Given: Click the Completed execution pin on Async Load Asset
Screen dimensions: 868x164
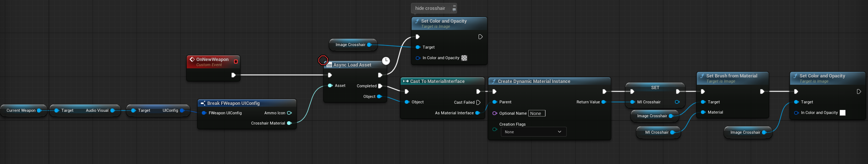Looking at the screenshot, I should pos(380,86).
